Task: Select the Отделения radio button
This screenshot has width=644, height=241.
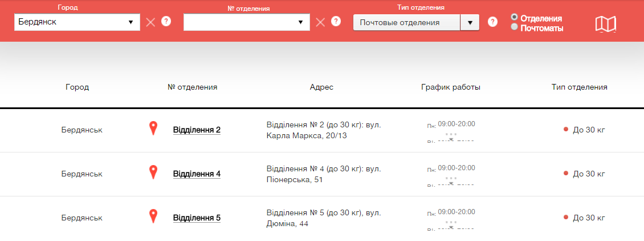Action: pyautogui.click(x=515, y=17)
